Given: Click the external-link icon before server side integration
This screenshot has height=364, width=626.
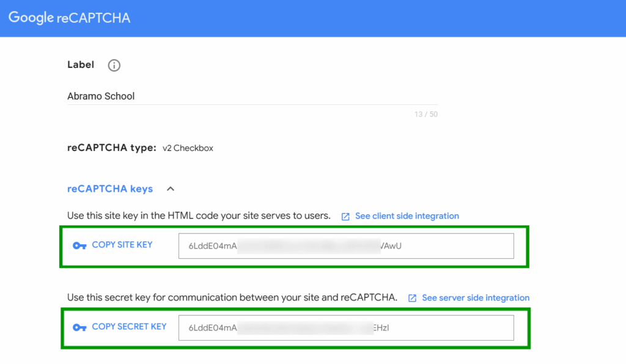Looking at the screenshot, I should [412, 298].
